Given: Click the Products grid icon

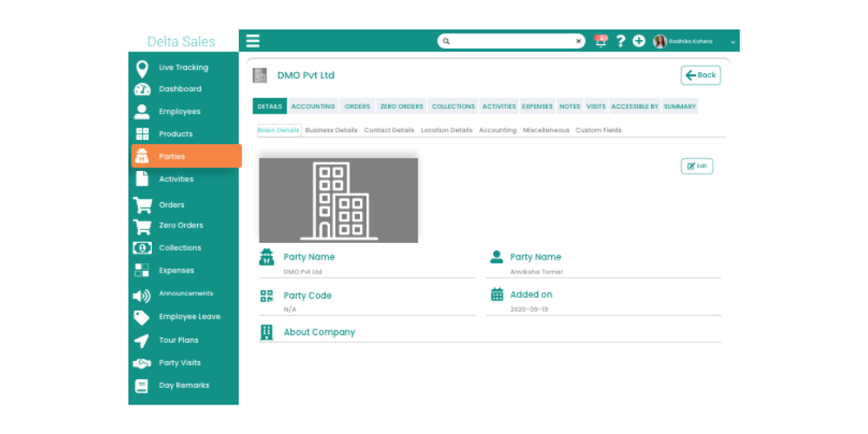Looking at the screenshot, I should click(x=142, y=134).
